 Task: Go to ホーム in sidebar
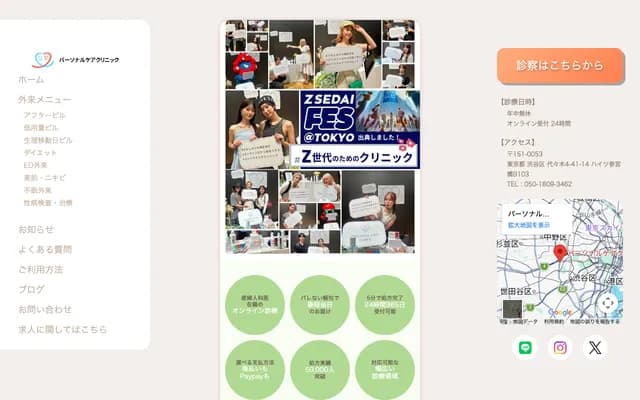pyautogui.click(x=31, y=80)
